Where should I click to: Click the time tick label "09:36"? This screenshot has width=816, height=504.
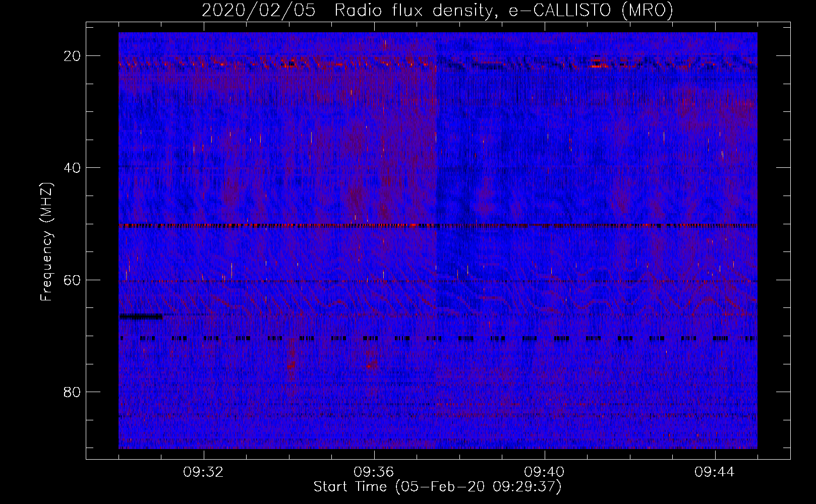tap(374, 472)
